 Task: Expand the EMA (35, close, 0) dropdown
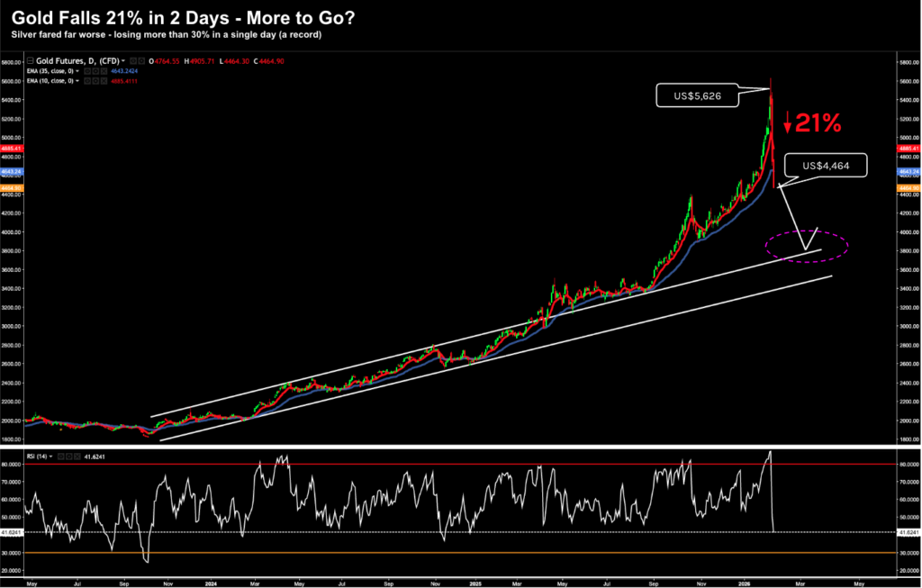tap(77, 71)
